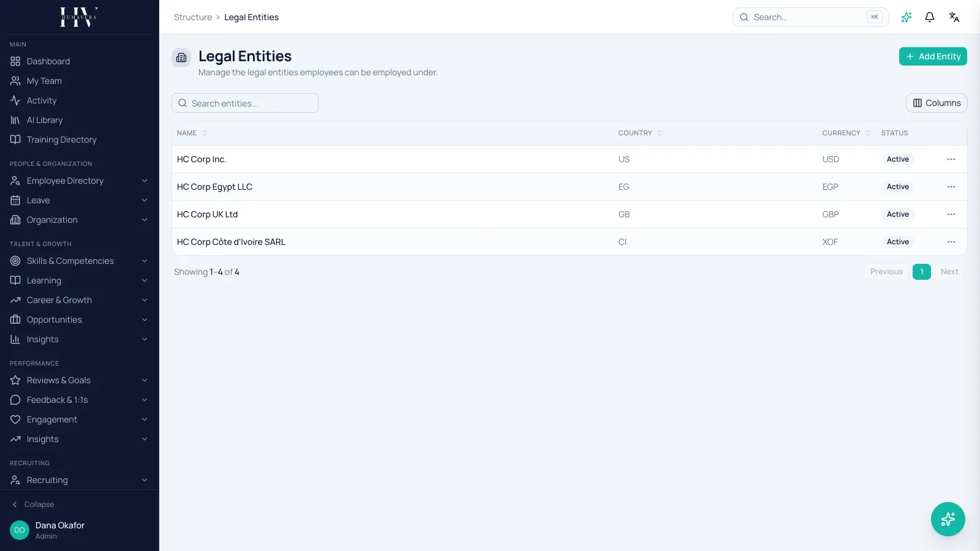This screenshot has width=980, height=551.
Task: Click the Previous page button
Action: click(x=886, y=272)
